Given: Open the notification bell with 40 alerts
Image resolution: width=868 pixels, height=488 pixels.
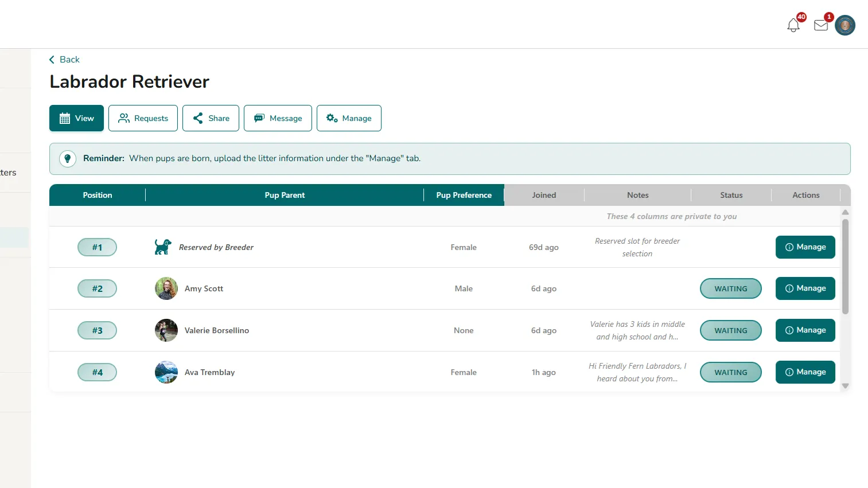Looking at the screenshot, I should pos(793,25).
